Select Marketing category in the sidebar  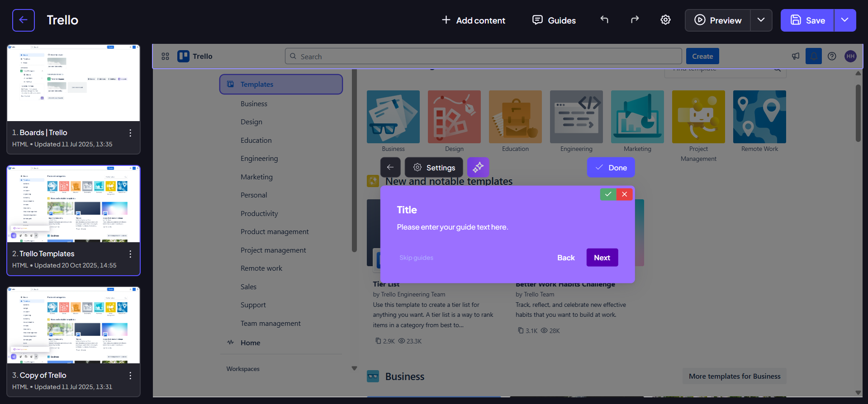tap(256, 177)
